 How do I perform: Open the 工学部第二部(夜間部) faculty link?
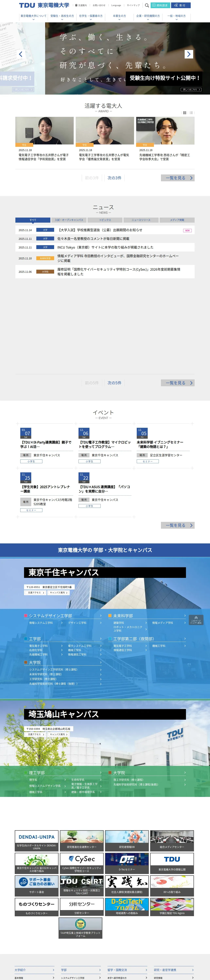pos(147,639)
